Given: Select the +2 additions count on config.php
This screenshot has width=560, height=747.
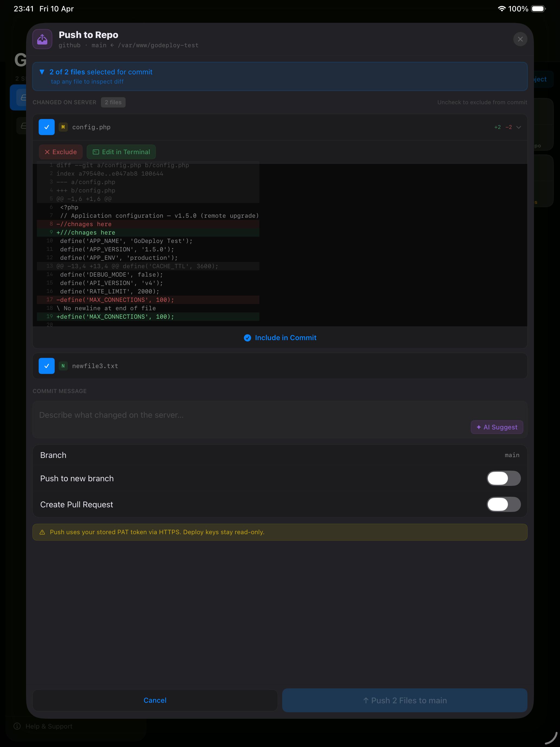Looking at the screenshot, I should click(497, 127).
